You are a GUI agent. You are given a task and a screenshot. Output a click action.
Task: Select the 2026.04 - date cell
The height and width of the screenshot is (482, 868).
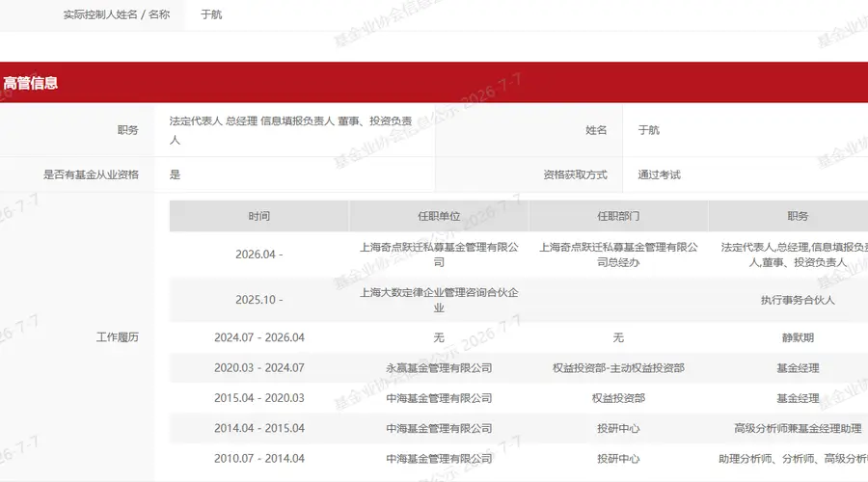pyautogui.click(x=259, y=254)
